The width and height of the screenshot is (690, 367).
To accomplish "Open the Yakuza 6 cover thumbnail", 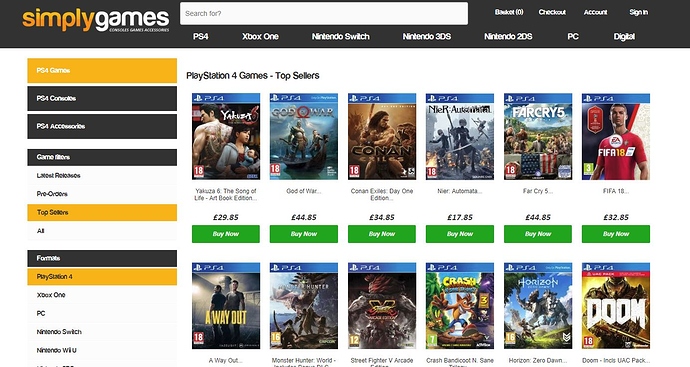I will 226,136.
